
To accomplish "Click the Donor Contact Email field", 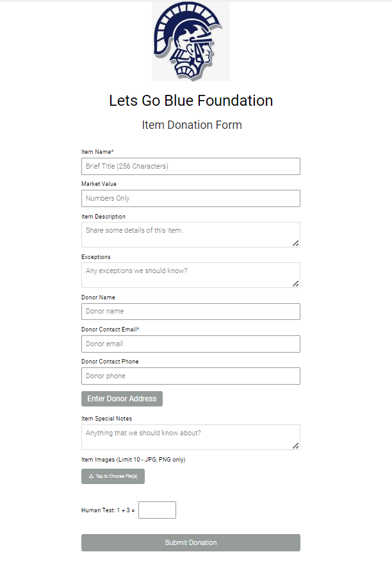I will pyautogui.click(x=190, y=344).
